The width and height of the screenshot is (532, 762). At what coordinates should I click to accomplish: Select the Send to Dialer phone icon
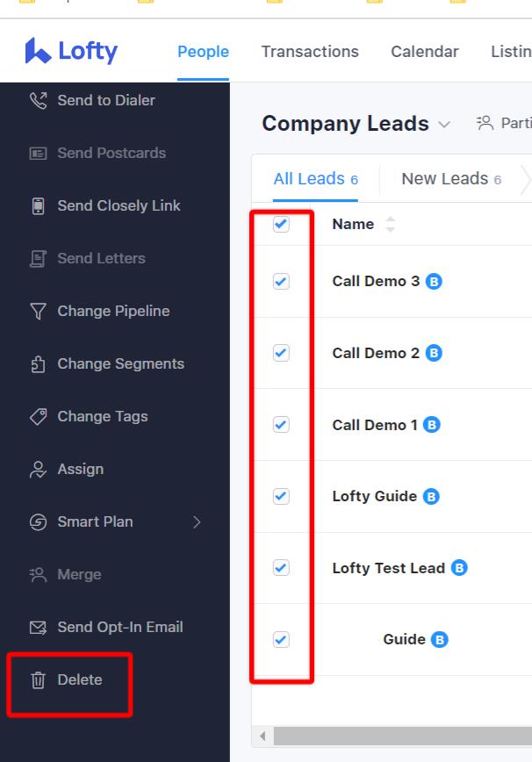point(39,100)
